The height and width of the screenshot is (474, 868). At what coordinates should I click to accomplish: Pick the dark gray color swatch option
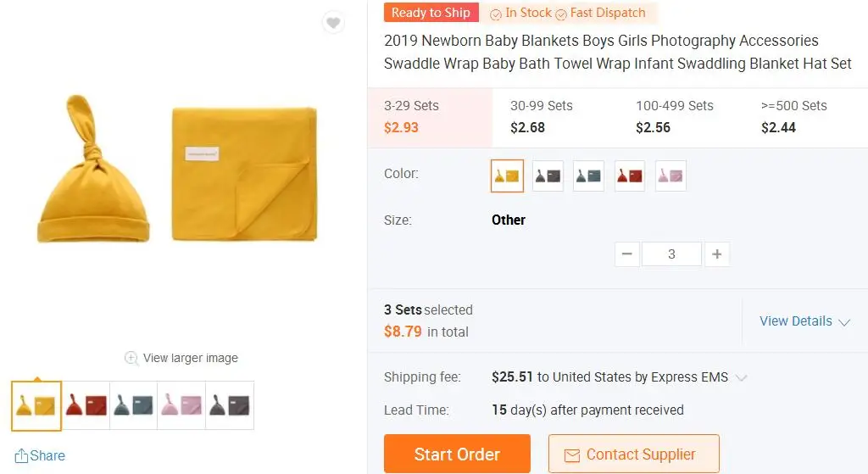pos(548,176)
